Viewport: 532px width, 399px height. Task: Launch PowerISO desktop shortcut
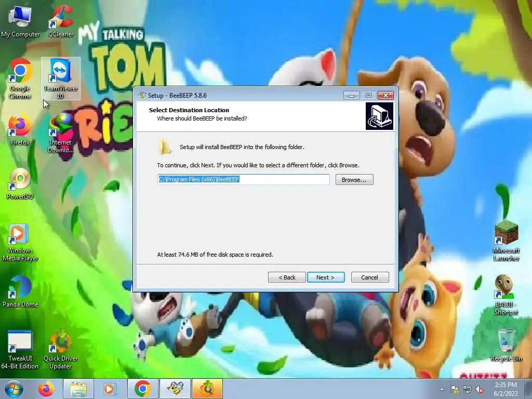(20, 184)
